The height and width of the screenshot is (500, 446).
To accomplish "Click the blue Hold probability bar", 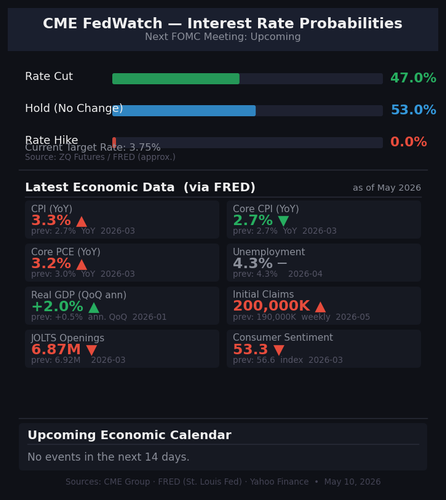I will pos(184,111).
